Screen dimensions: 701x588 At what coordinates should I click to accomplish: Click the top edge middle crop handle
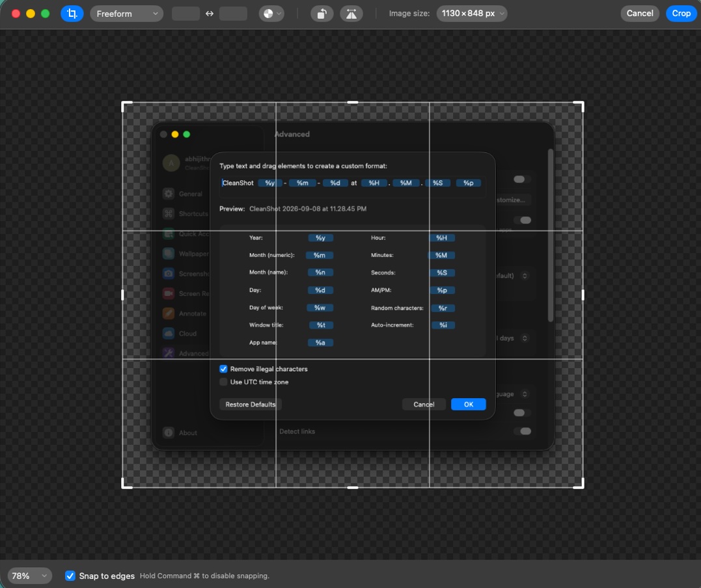[x=353, y=102]
